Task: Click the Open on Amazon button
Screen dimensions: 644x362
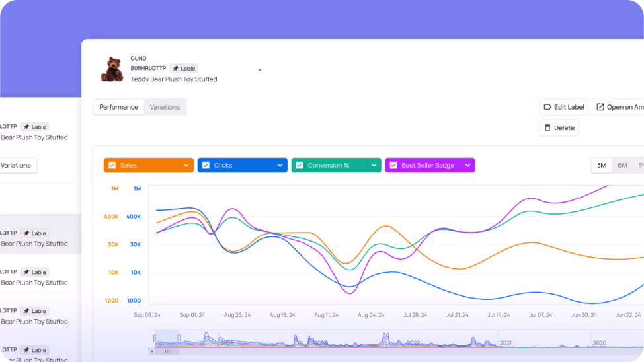Action: click(x=618, y=107)
